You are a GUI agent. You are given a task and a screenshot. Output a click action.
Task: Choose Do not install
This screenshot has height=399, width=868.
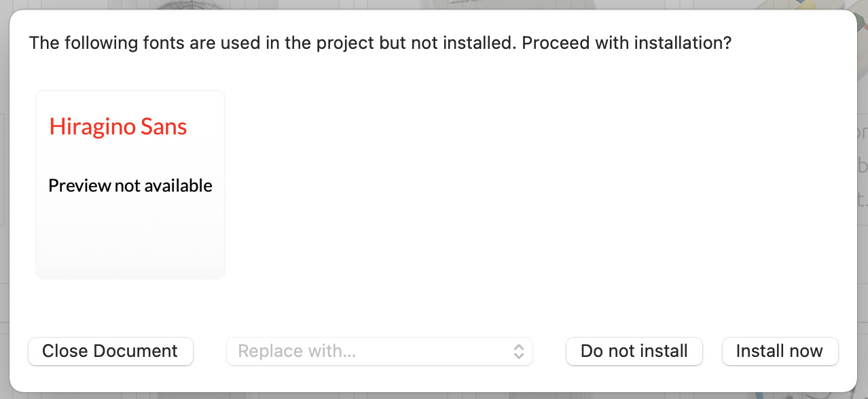click(634, 351)
